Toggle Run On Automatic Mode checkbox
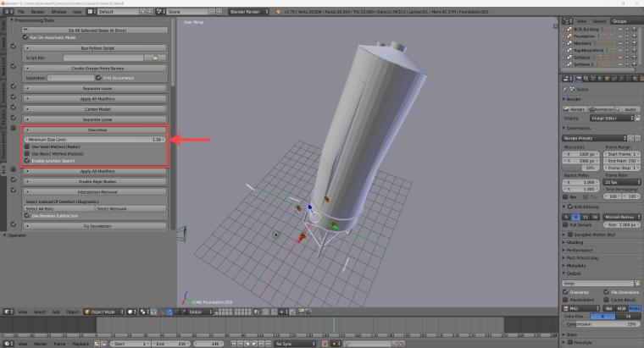The width and height of the screenshot is (644, 348). coord(26,37)
